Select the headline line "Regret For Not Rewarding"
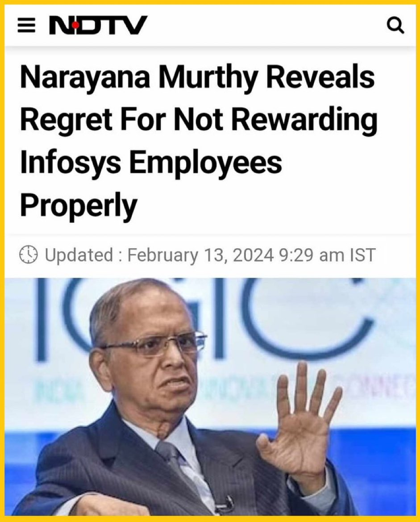The height and width of the screenshot is (522, 420). pyautogui.click(x=199, y=120)
